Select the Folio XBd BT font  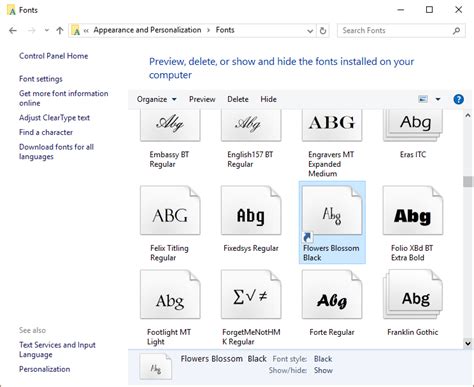tap(413, 210)
